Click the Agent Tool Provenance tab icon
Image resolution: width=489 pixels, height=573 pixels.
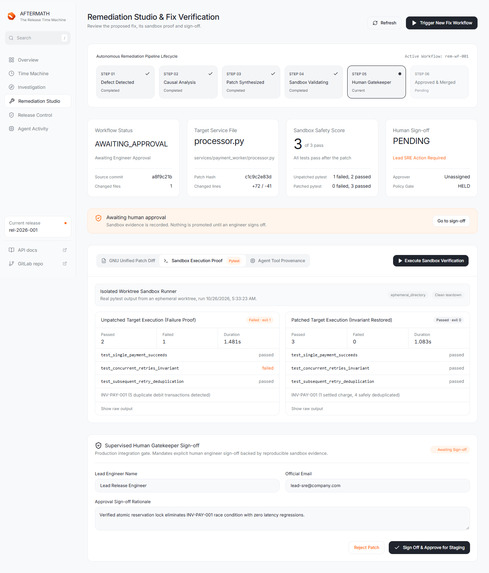click(252, 261)
